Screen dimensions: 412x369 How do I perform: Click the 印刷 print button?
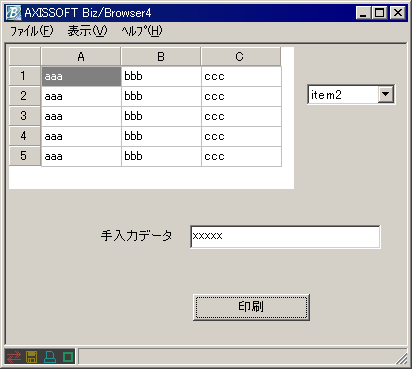tap(251, 307)
